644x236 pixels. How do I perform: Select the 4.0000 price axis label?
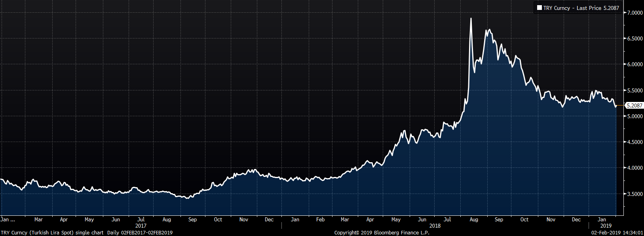(635, 168)
